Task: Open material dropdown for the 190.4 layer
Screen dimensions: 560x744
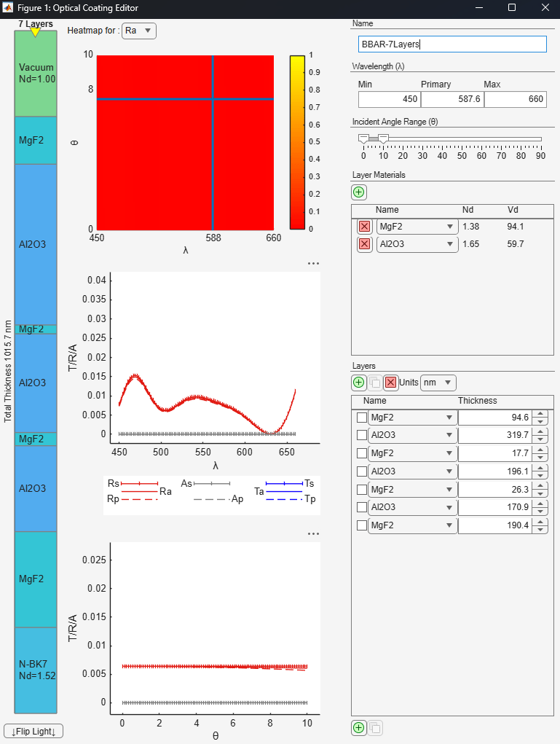Action: [x=412, y=525]
